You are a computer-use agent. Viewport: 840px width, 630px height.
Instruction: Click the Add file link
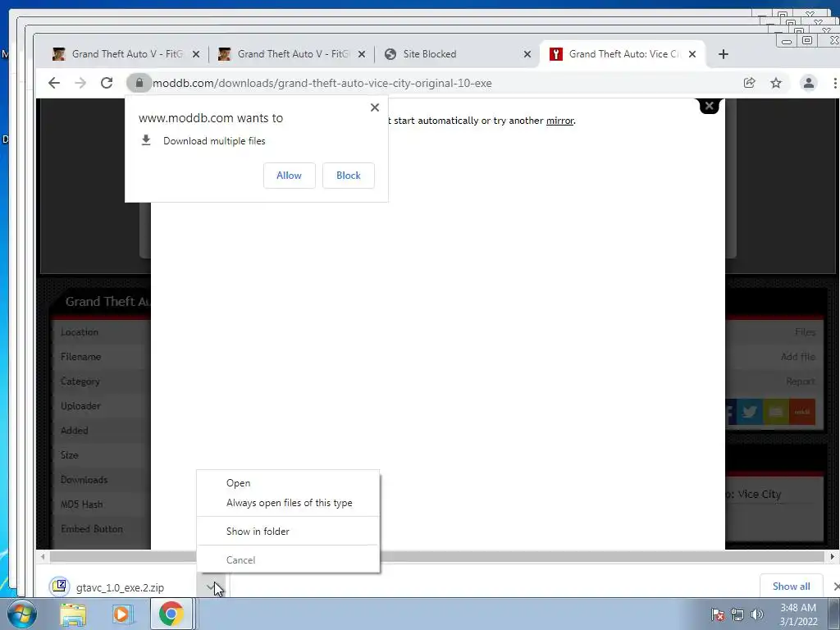(797, 357)
